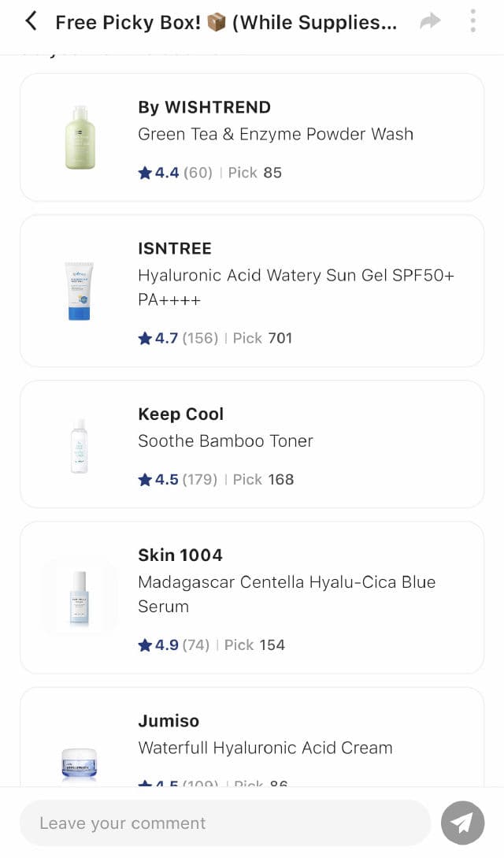504x858 pixels.
Task: Open the three-dot more options menu
Action: pyautogui.click(x=472, y=21)
